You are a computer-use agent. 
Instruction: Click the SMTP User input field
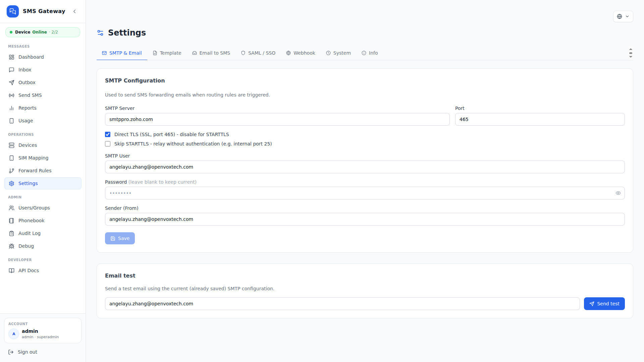tap(365, 167)
